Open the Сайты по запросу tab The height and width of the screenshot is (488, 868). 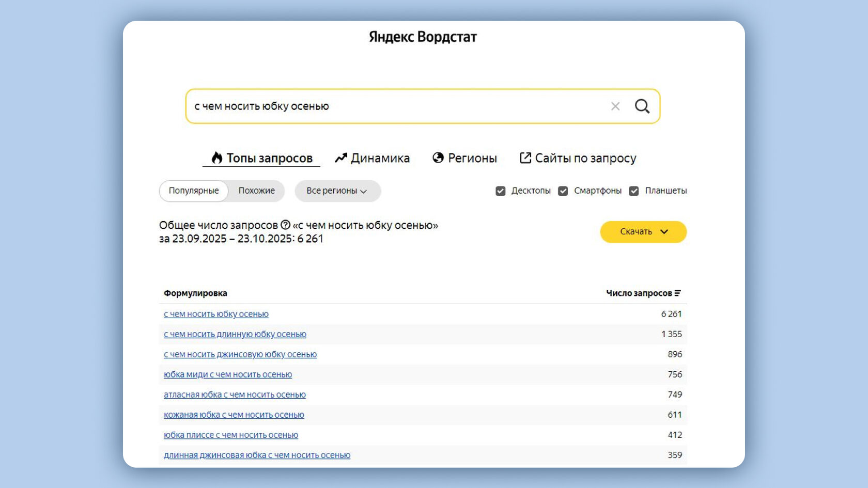[578, 158]
